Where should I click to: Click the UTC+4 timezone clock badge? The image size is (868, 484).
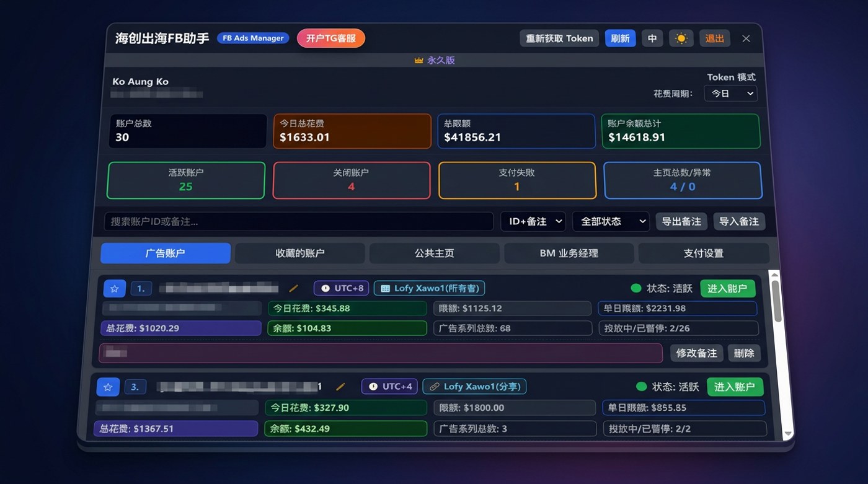coord(389,387)
